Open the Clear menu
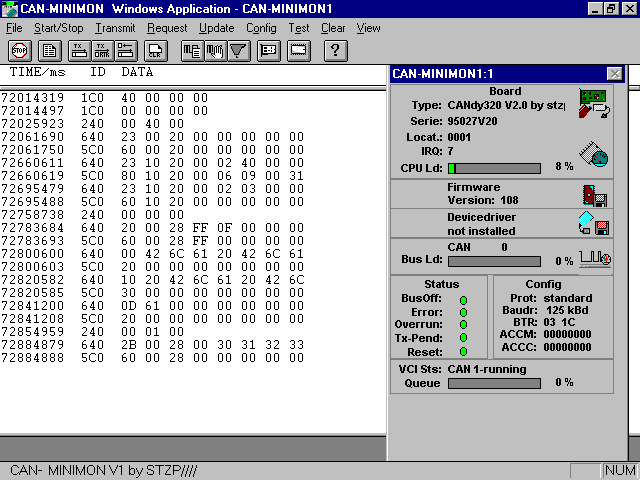The width and height of the screenshot is (640, 480). [333, 28]
